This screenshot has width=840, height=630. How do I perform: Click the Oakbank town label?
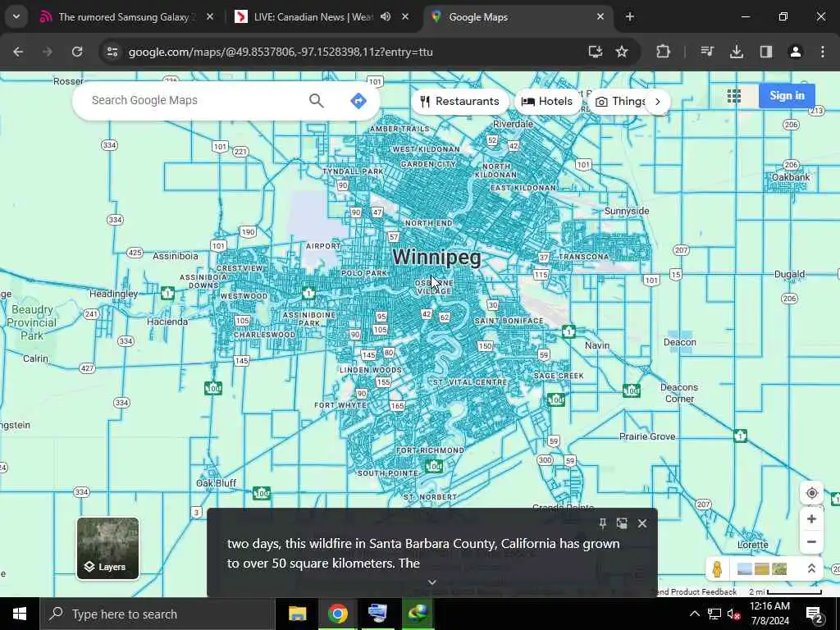(x=791, y=177)
